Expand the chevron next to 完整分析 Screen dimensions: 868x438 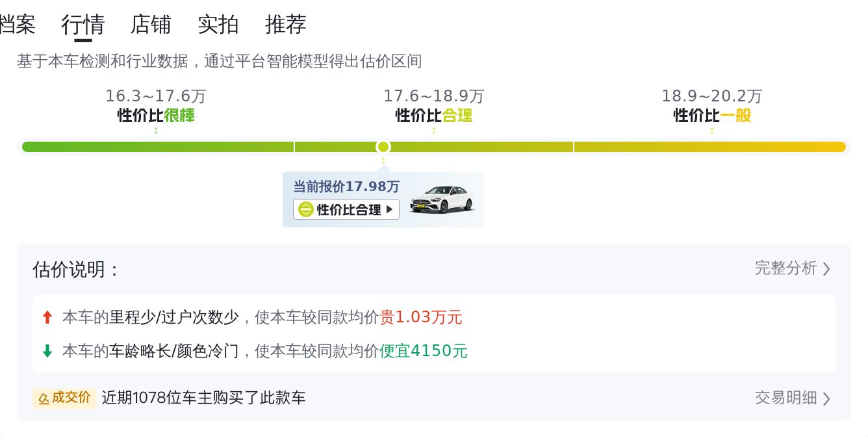pos(826,269)
